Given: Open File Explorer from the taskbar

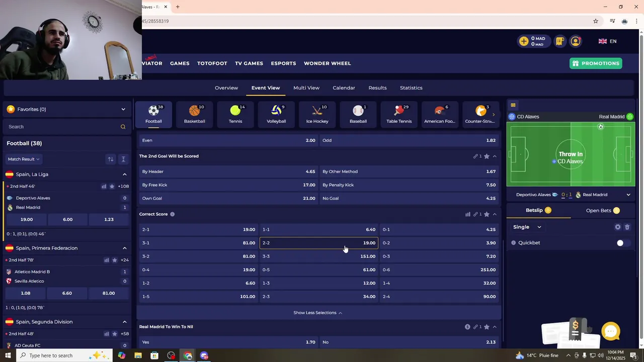Looking at the screenshot, I should click(138, 355).
